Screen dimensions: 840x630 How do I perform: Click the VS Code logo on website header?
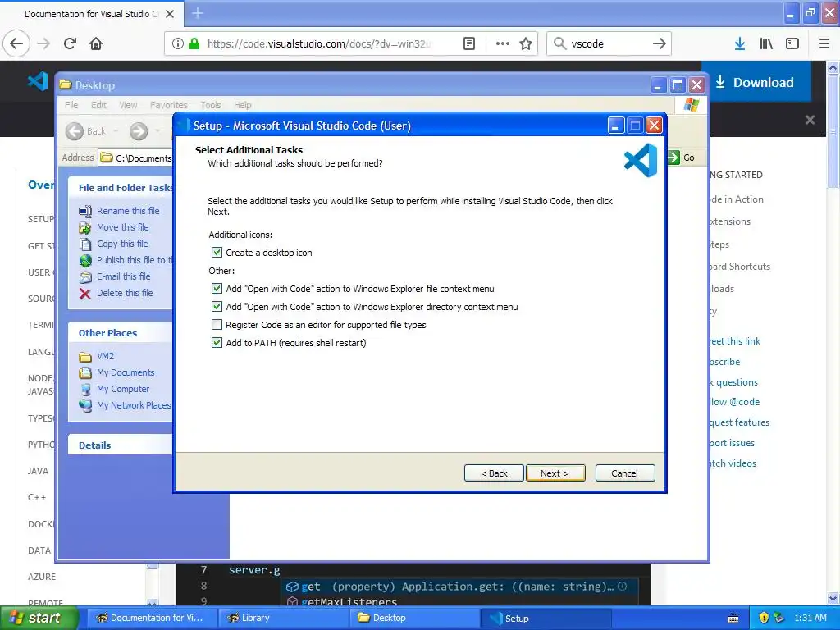(38, 81)
